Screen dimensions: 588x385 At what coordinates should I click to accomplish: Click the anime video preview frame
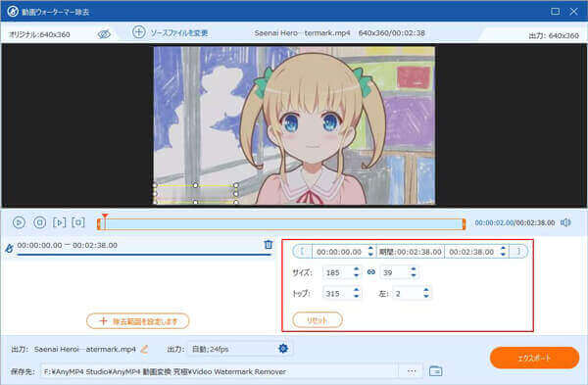(x=294, y=125)
